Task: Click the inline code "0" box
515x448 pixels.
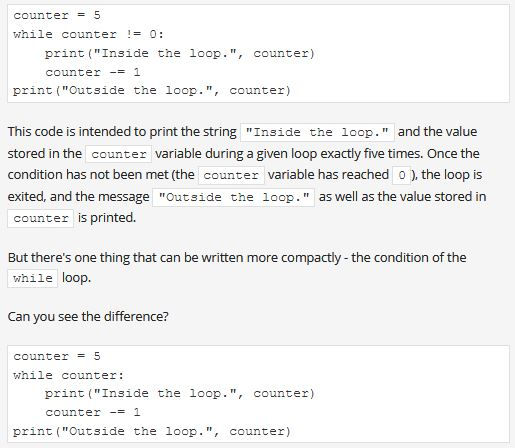Action: pyautogui.click(x=402, y=175)
